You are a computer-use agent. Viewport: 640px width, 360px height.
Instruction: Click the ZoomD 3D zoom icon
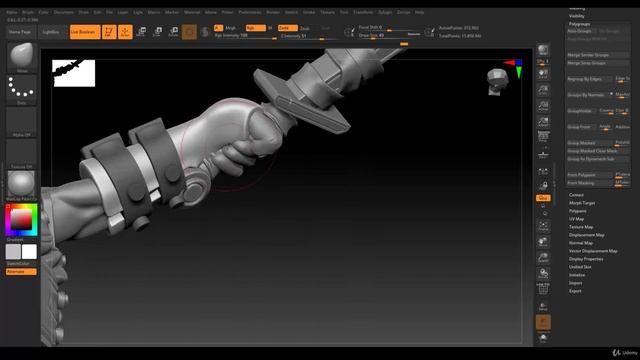(543, 258)
